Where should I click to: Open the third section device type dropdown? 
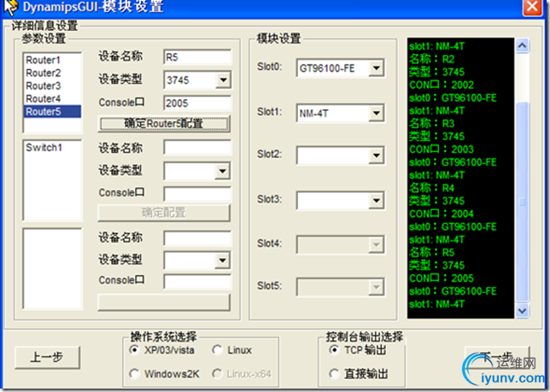223,260
